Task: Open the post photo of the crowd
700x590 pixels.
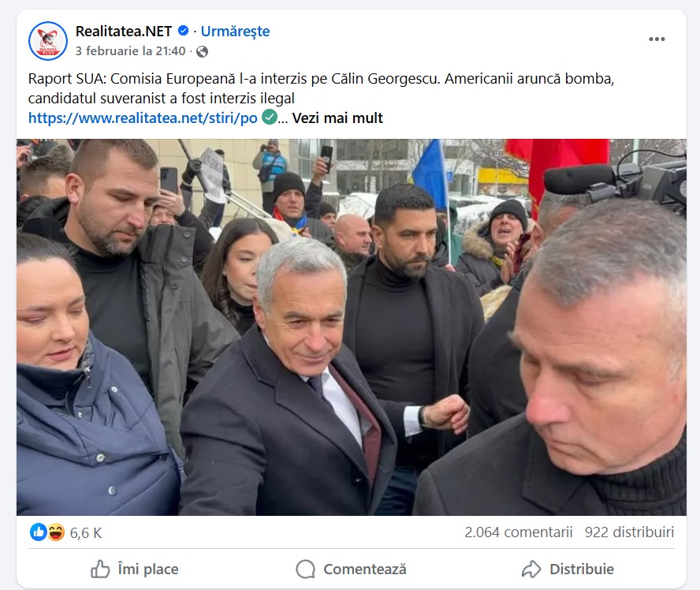Action: [x=352, y=327]
